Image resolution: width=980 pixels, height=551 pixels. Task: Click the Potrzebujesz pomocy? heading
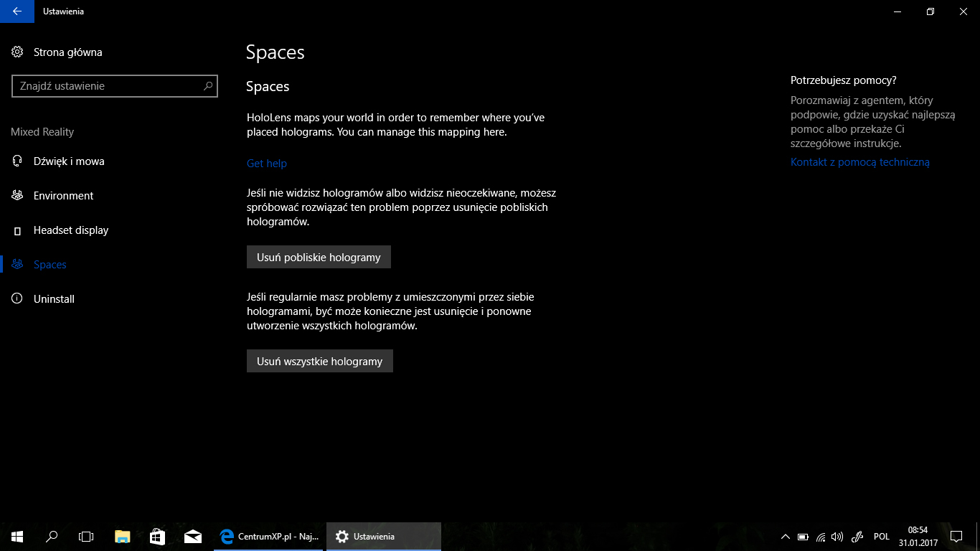[844, 80]
